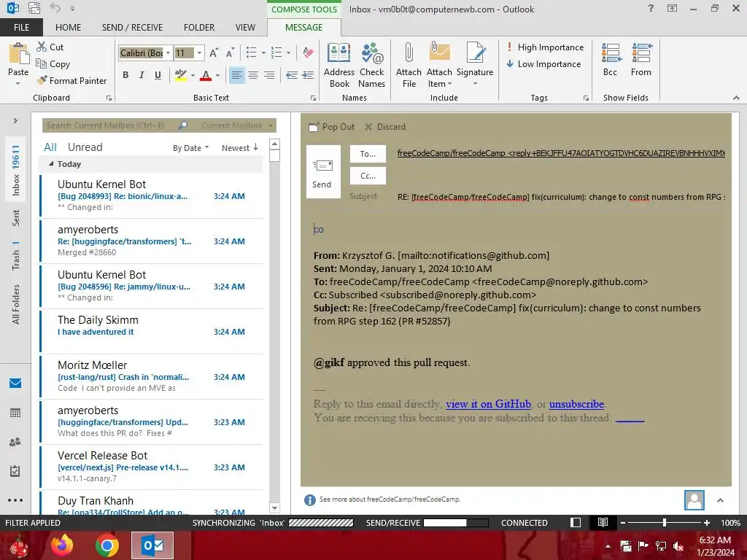Pop Out the reply window
The height and width of the screenshot is (560, 747).
pos(332,127)
